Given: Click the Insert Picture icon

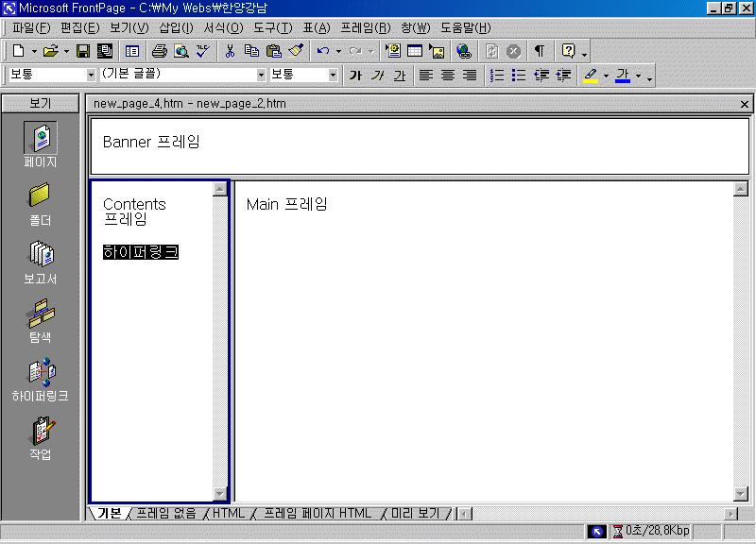Looking at the screenshot, I should point(437,51).
